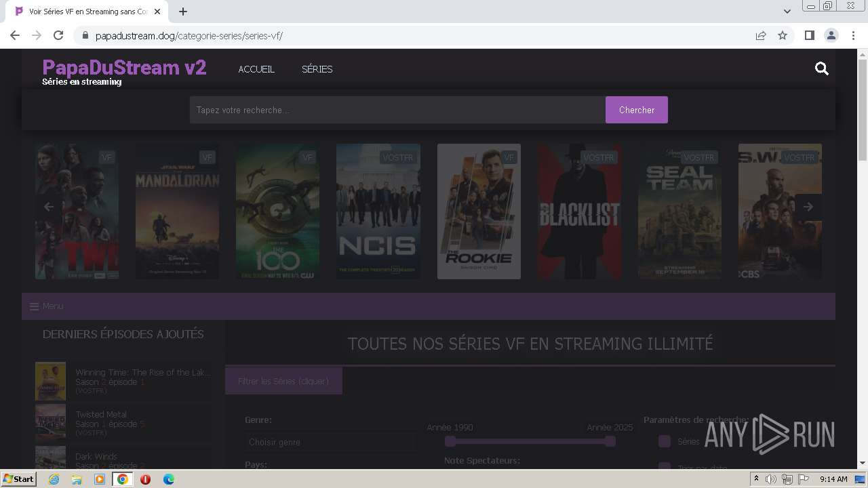Viewport: 868px width, 488px height.
Task: Open The Rookie series poster
Action: (479, 211)
